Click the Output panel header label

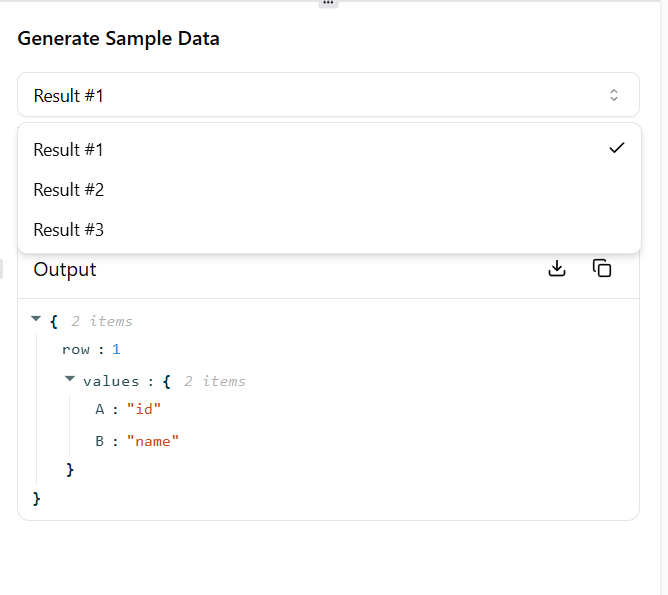tap(65, 270)
